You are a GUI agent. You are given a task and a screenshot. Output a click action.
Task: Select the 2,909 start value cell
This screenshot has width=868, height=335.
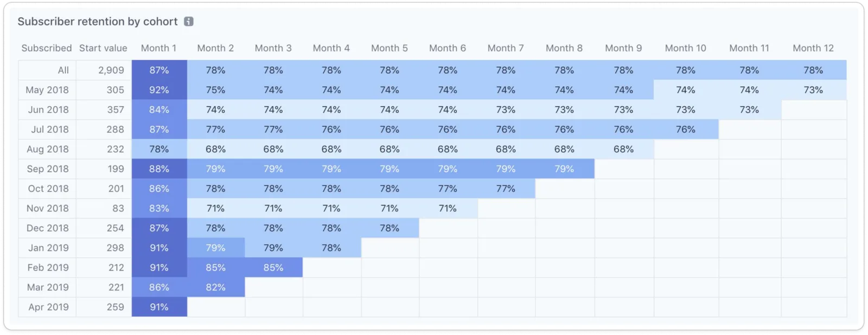coord(104,70)
